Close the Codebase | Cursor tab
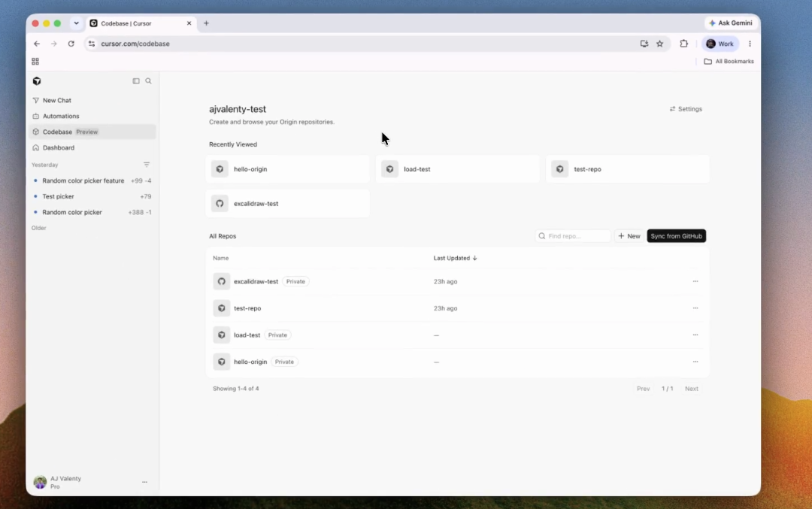The image size is (812, 509). click(189, 23)
